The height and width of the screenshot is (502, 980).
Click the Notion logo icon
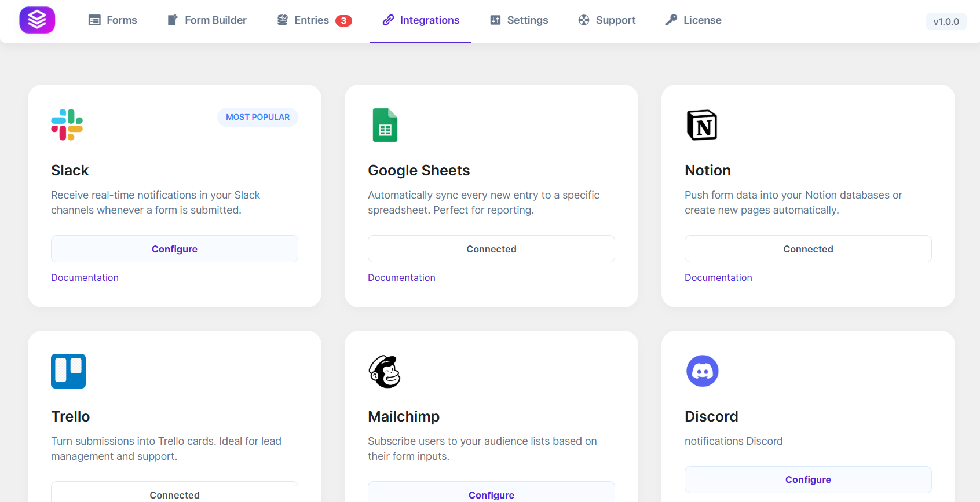point(702,125)
